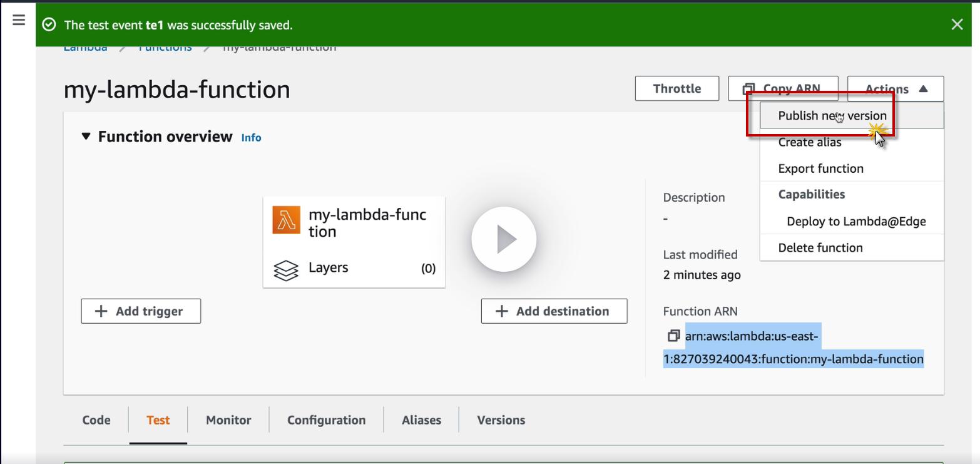Go to the Aliases tab
This screenshot has width=980, height=464.
click(421, 420)
